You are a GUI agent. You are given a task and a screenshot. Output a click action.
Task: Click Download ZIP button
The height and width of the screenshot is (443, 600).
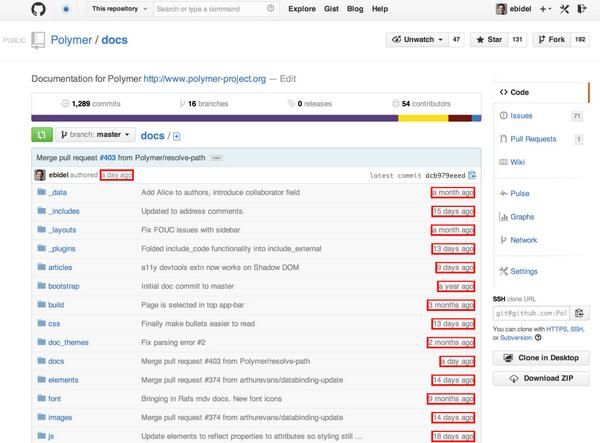point(541,378)
